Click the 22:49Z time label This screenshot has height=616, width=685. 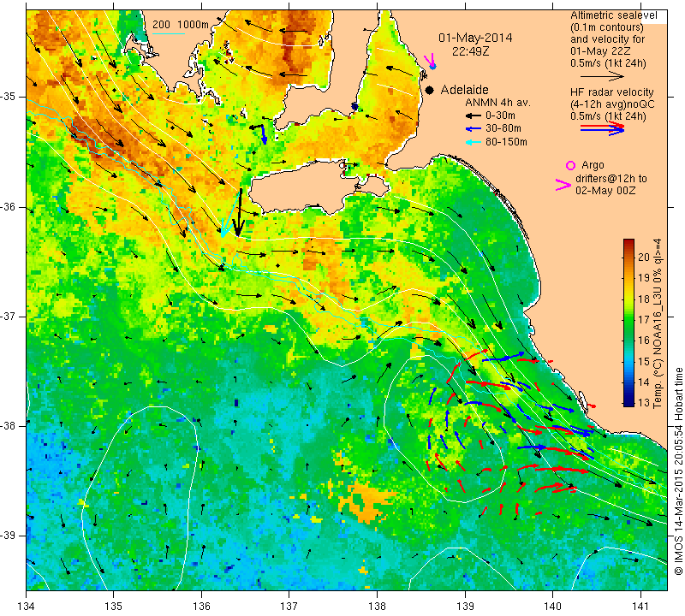click(x=470, y=51)
